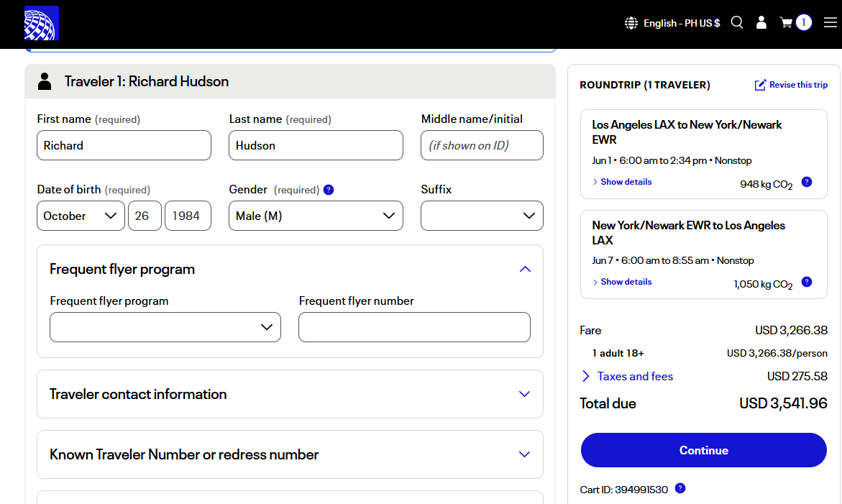Open the Suffix dropdown

[482, 216]
